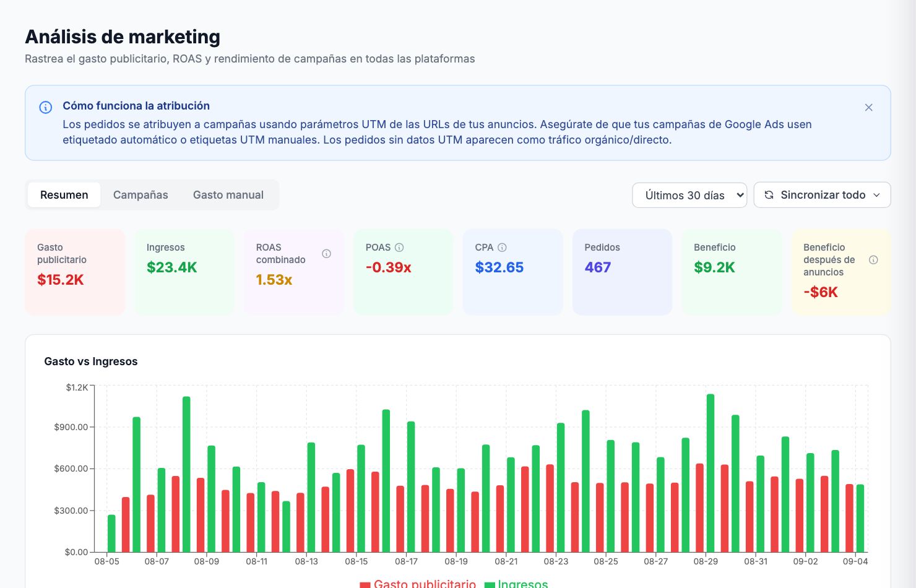Switch to the Resumen tab
916x588 pixels.
click(x=64, y=195)
